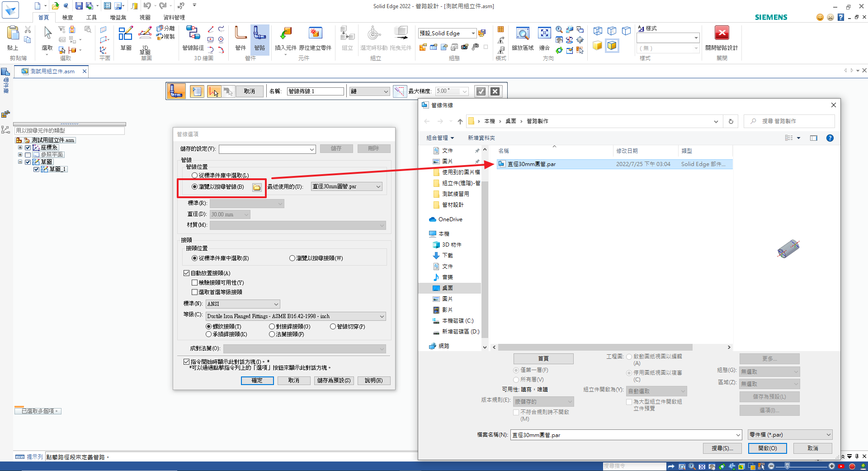
Task: Select 法蘭接頭(F) radio button
Action: [x=272, y=334]
